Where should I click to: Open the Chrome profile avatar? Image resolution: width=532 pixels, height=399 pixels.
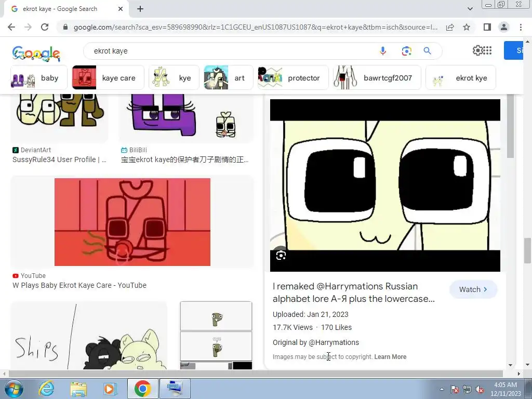(x=504, y=27)
